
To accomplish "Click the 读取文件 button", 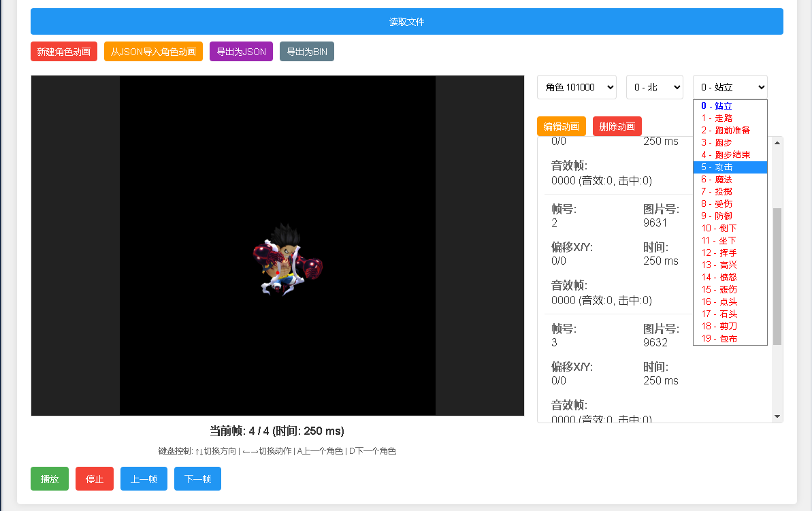I will coord(406,22).
